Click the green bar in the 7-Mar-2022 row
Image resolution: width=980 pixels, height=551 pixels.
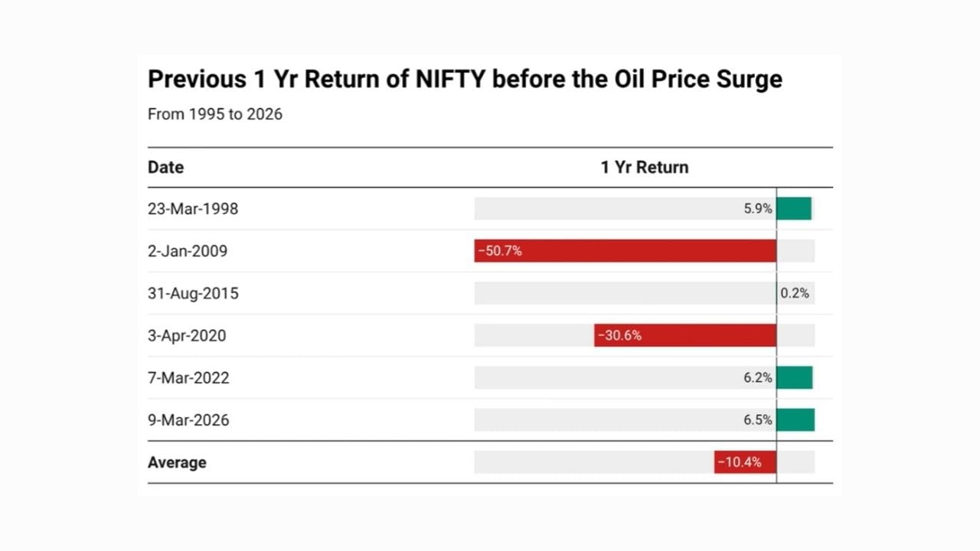click(795, 378)
